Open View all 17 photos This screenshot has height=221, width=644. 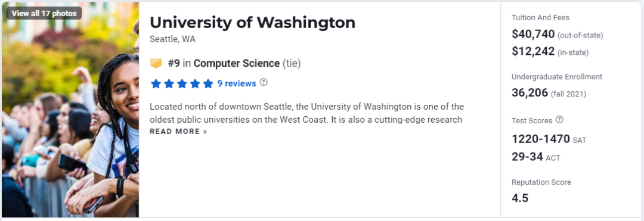44,13
